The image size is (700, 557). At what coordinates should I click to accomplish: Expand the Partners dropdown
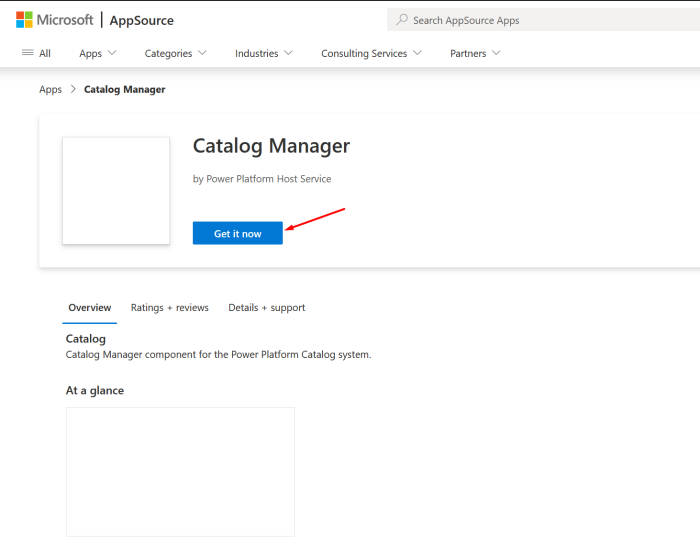tap(475, 53)
